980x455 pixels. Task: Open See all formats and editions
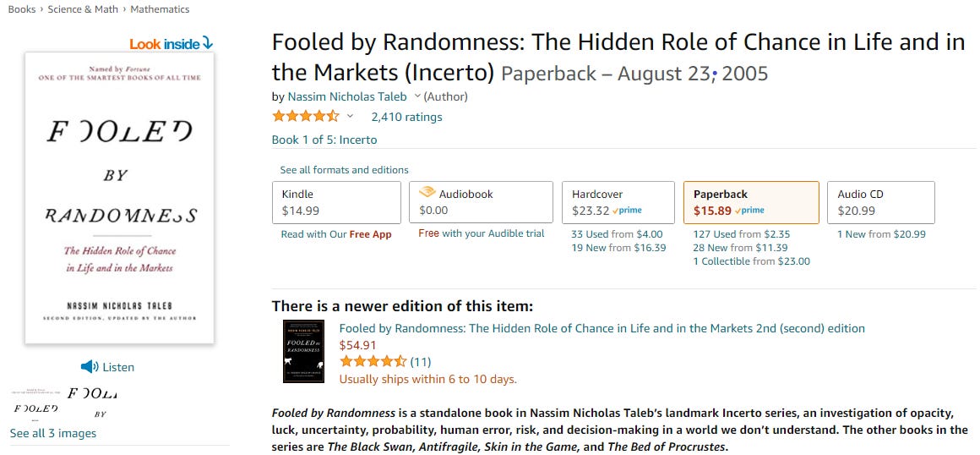tap(345, 170)
